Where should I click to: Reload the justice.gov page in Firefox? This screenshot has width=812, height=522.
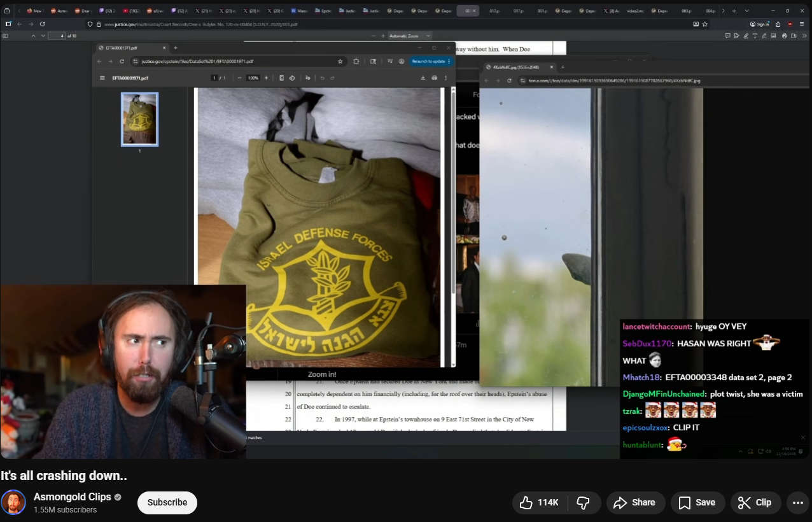[42, 24]
